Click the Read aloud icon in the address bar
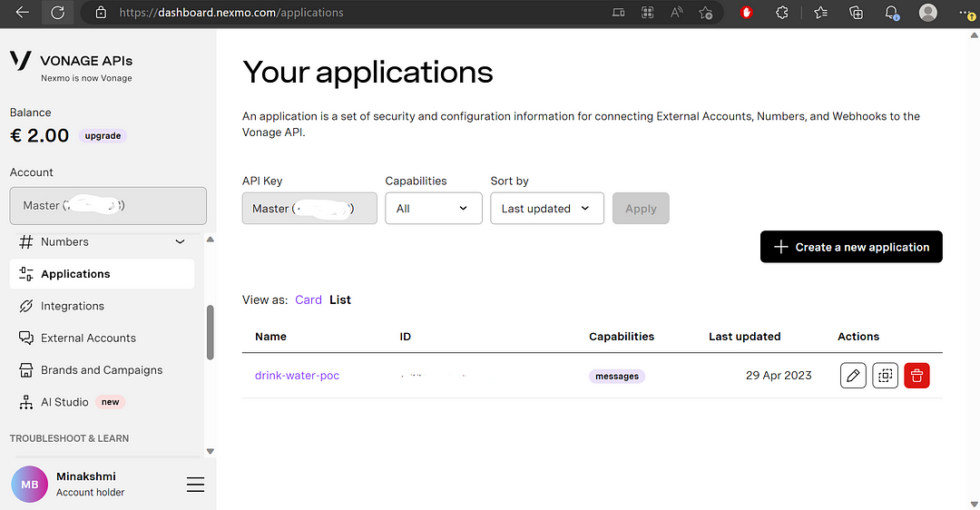 click(676, 13)
